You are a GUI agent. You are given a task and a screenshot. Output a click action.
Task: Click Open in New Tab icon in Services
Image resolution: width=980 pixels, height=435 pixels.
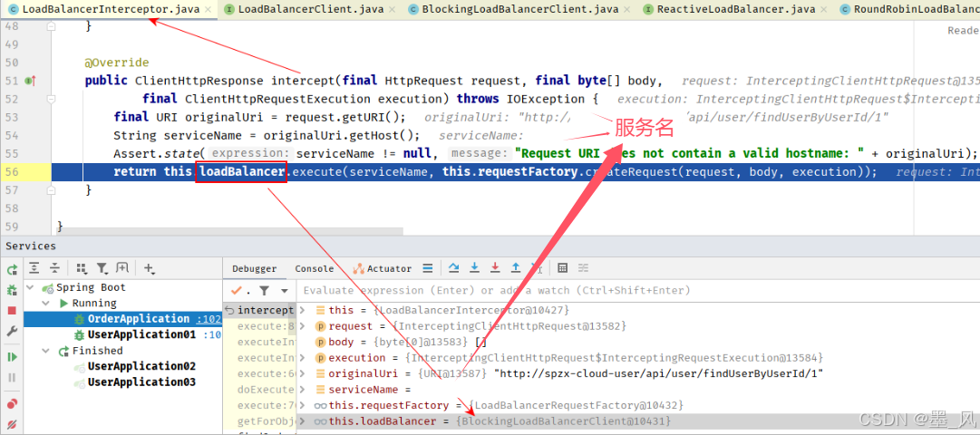122,268
